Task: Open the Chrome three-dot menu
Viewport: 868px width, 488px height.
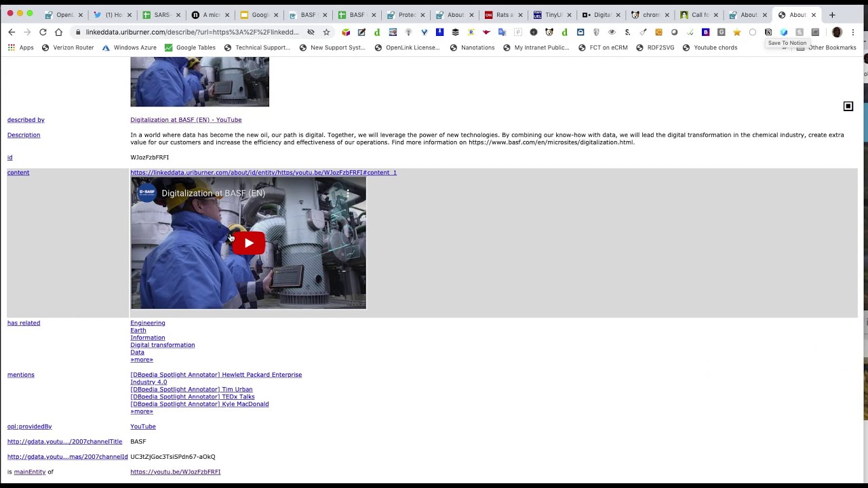Action: click(853, 32)
